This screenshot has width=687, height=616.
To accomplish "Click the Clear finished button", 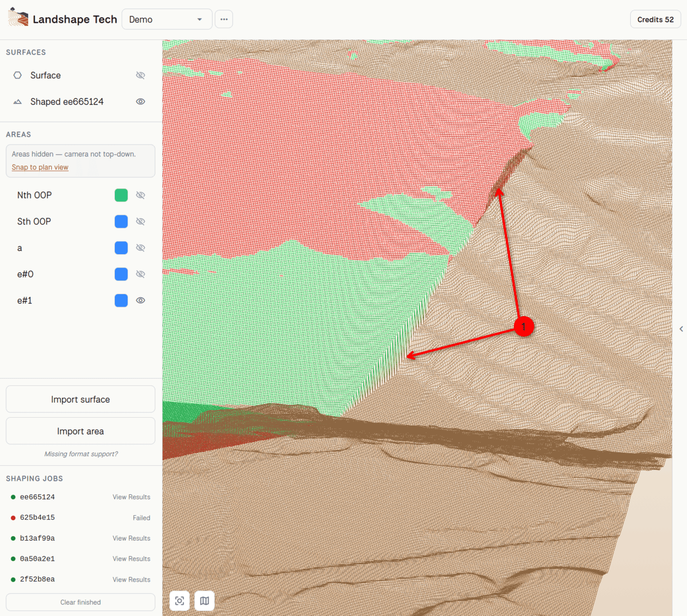I will click(x=80, y=602).
